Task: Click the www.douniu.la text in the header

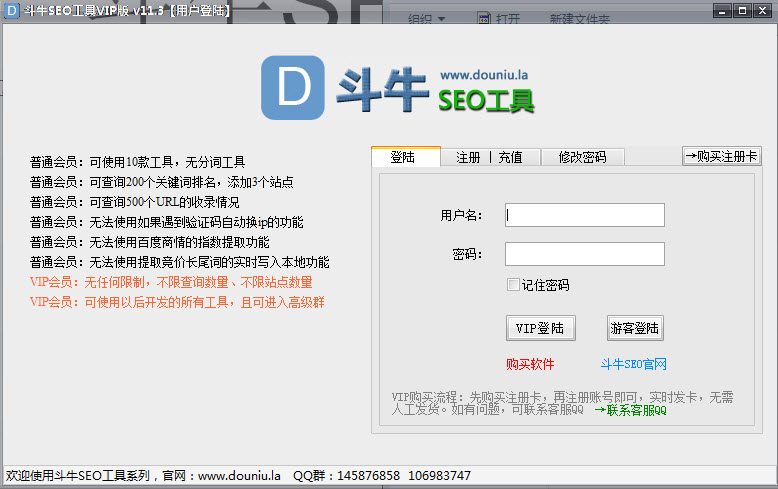Action: (484, 75)
